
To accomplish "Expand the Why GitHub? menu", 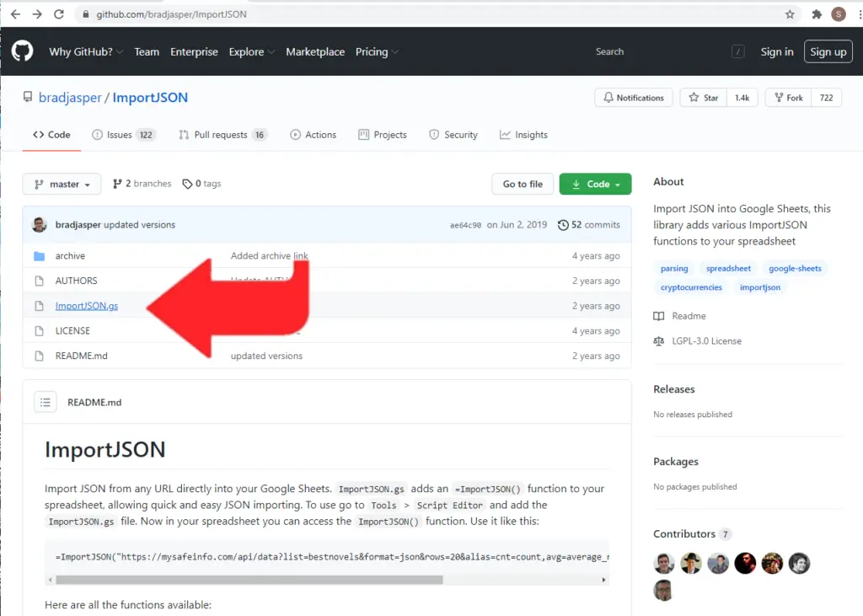I will 86,51.
